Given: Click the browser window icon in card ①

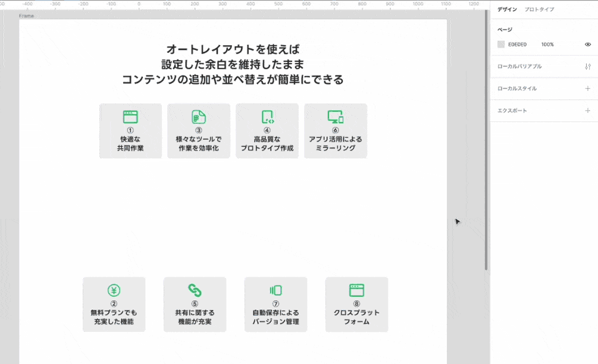Looking at the screenshot, I should (x=130, y=117).
